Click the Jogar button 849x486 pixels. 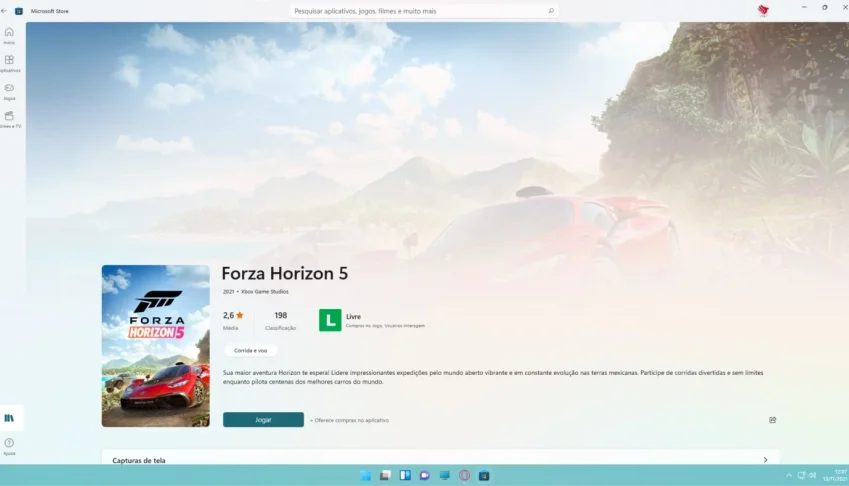click(263, 420)
